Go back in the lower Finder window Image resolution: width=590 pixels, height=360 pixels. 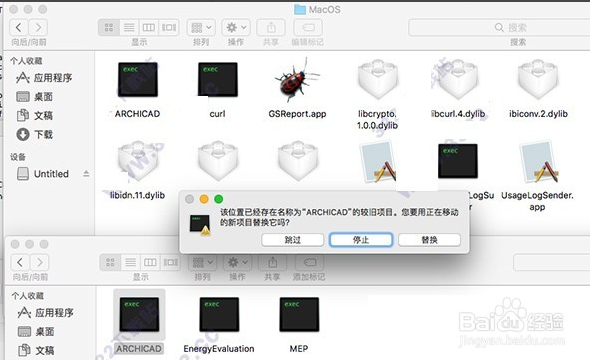pyautogui.click(x=20, y=262)
